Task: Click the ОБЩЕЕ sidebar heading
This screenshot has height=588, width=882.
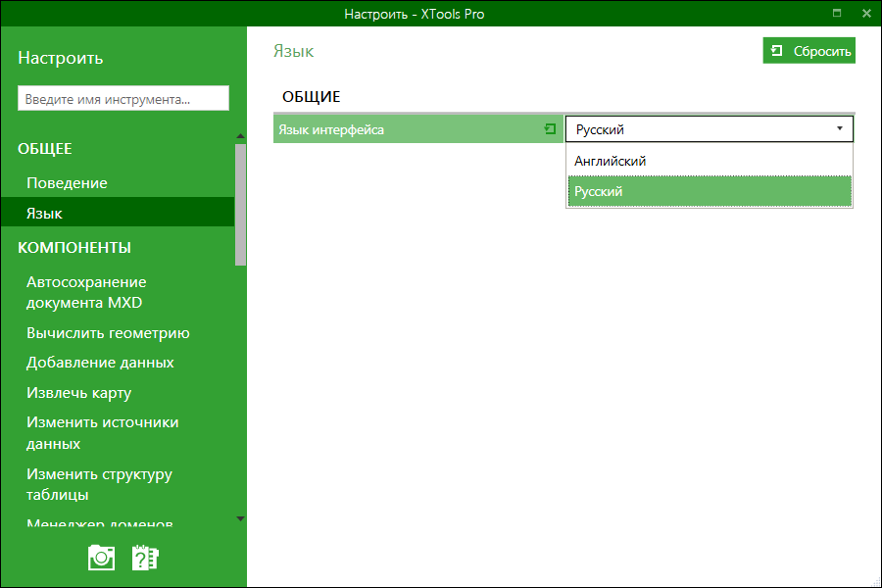Action: [x=45, y=149]
